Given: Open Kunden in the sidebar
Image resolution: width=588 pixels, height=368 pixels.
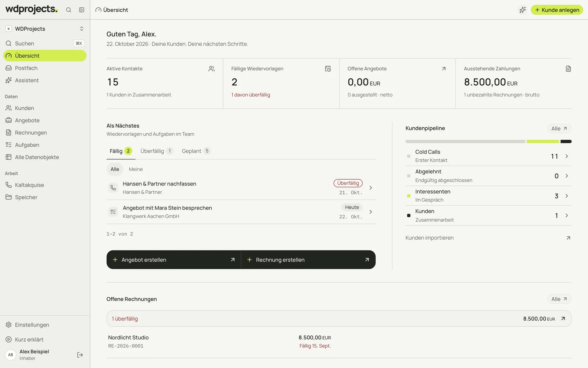Looking at the screenshot, I should (45, 108).
